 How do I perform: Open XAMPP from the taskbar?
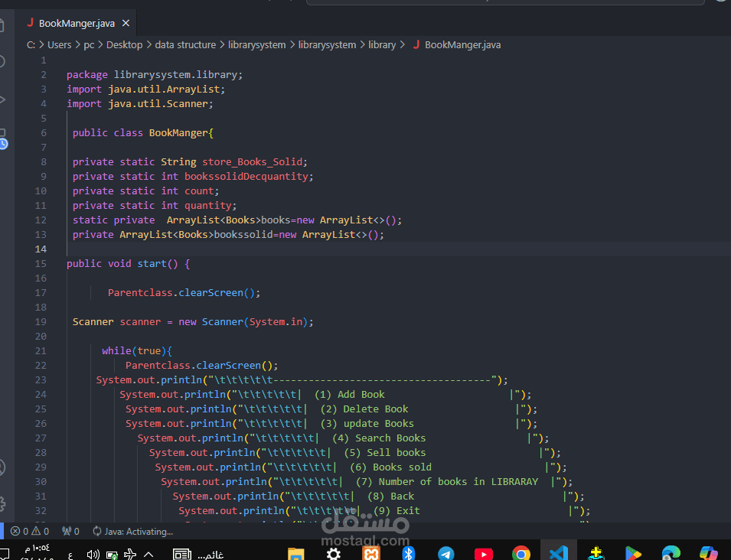point(371,553)
